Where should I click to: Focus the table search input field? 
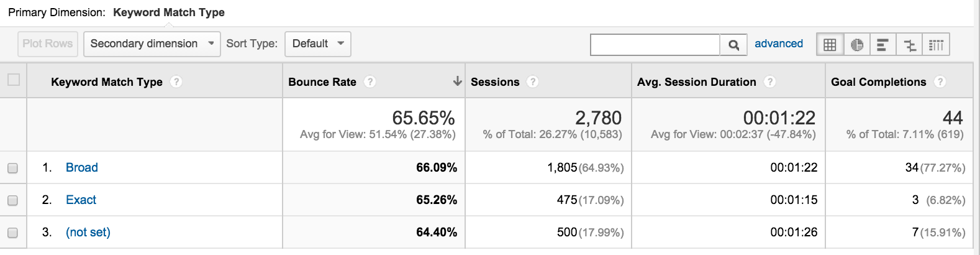pyautogui.click(x=655, y=45)
